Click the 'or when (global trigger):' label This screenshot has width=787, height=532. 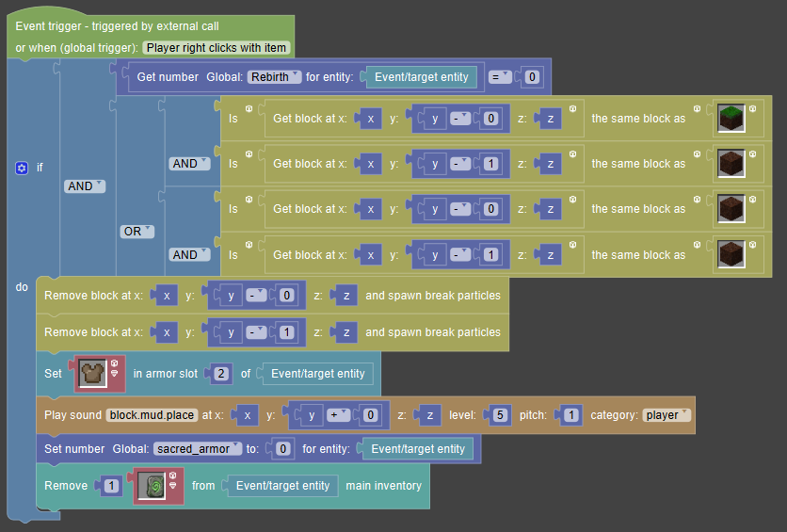pos(76,48)
